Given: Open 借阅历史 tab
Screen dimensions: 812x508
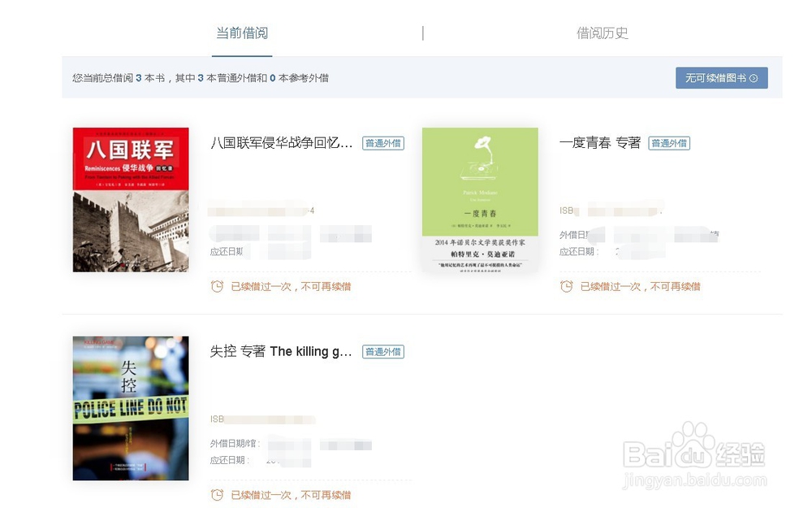Looking at the screenshot, I should pyautogui.click(x=603, y=33).
